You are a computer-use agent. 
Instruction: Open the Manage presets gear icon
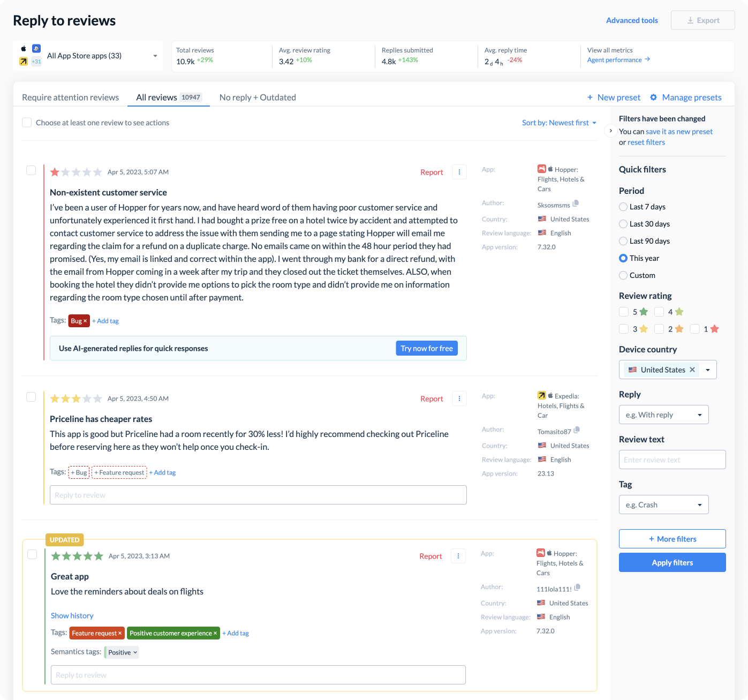point(653,97)
